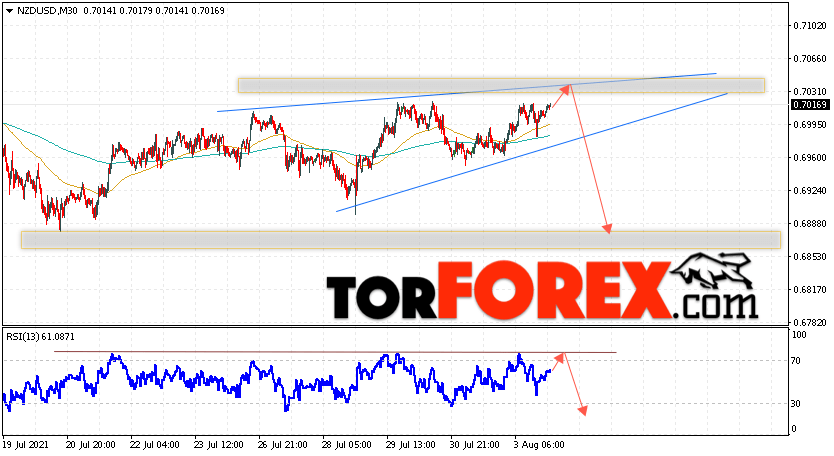Select the red RSI resistance horizontal line

[335, 352]
